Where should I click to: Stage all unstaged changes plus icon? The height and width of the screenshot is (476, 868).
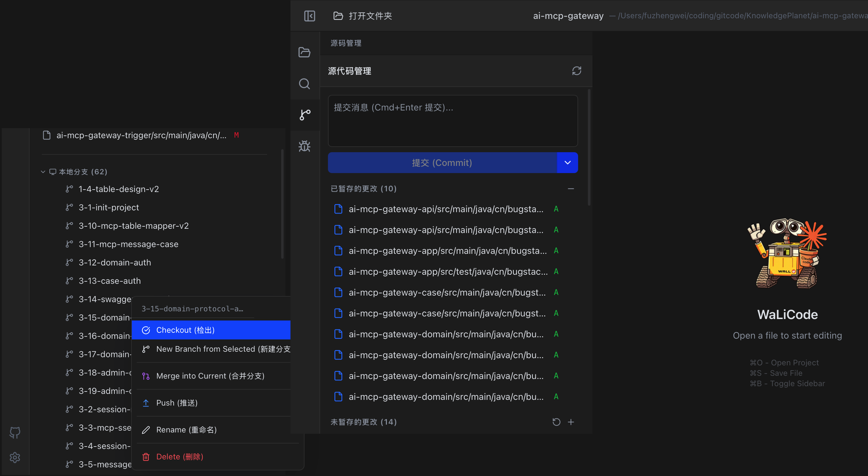coord(571,422)
